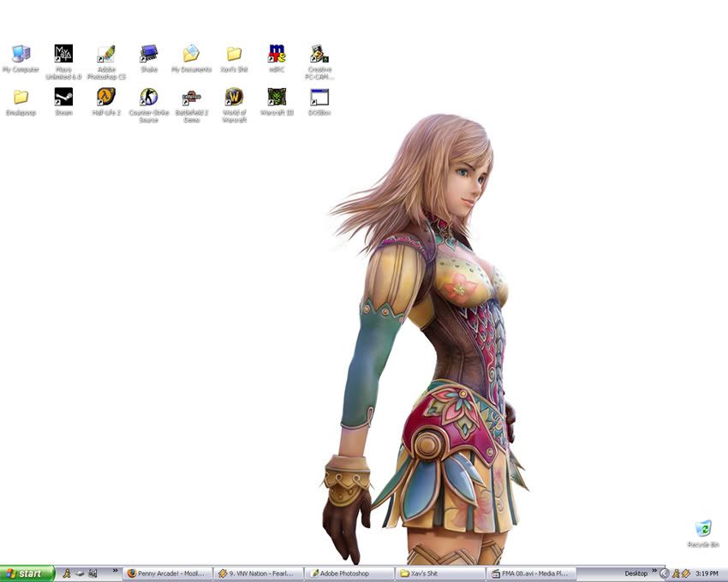Click the AIM icon in system tray
The height and width of the screenshot is (582, 728).
(676, 574)
